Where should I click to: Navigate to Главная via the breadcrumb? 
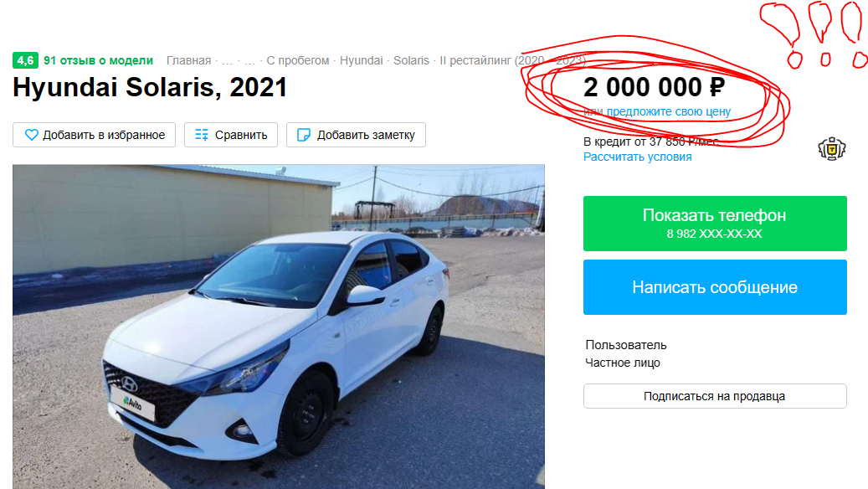coord(187,60)
